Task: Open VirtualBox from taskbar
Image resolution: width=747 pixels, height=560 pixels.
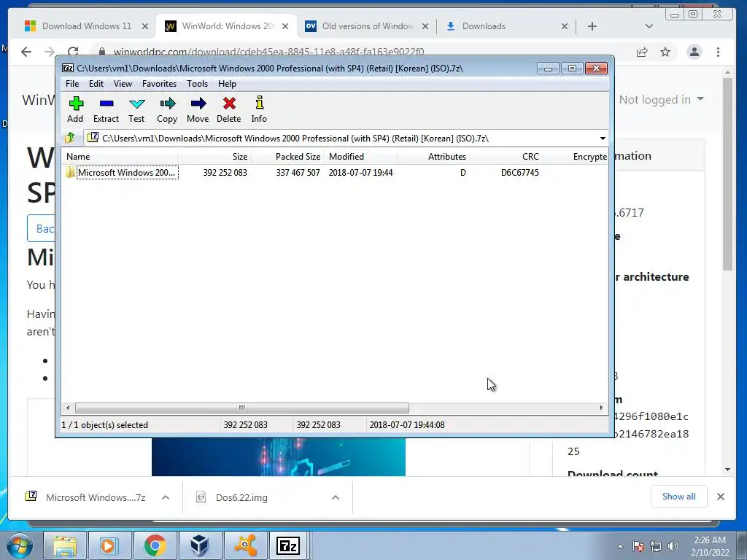Action: pos(199,545)
